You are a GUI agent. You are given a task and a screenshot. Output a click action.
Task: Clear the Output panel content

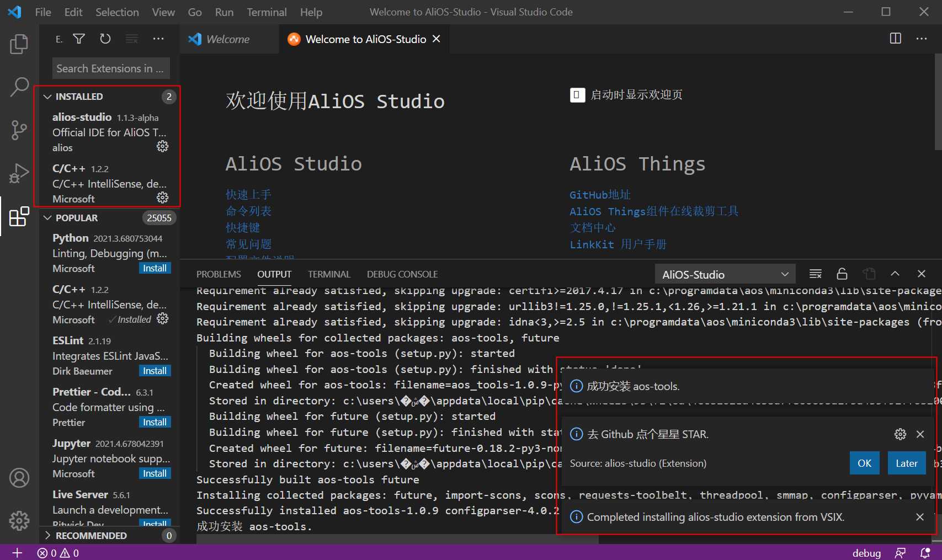[815, 273]
